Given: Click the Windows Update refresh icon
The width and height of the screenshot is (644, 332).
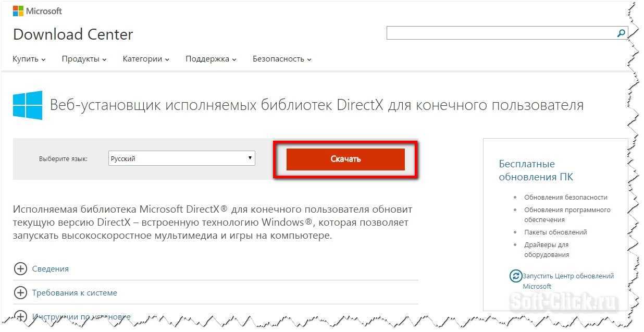Looking at the screenshot, I should (x=516, y=276).
